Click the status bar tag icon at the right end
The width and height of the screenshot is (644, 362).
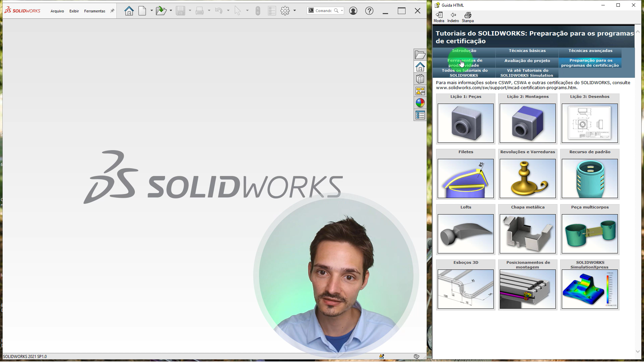417,356
